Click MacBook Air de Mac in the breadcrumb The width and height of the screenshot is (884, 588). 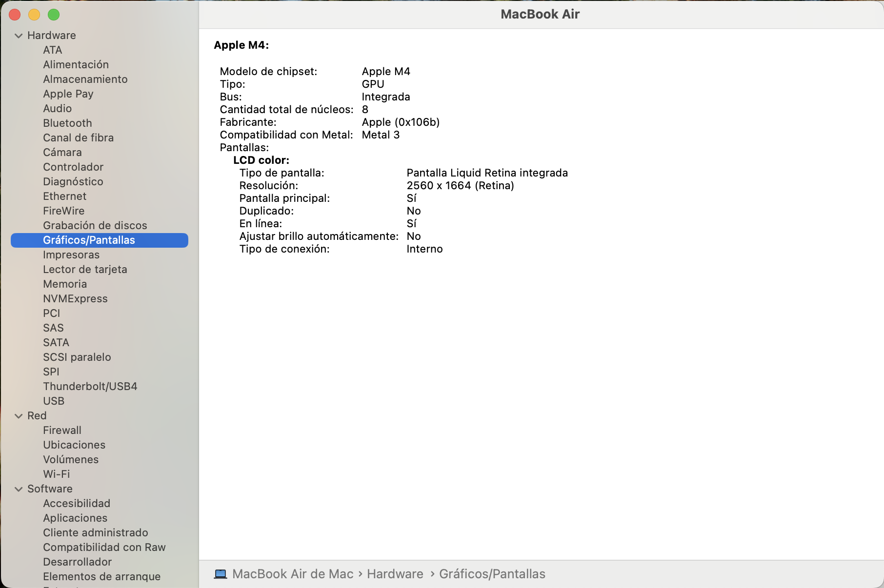click(x=294, y=574)
